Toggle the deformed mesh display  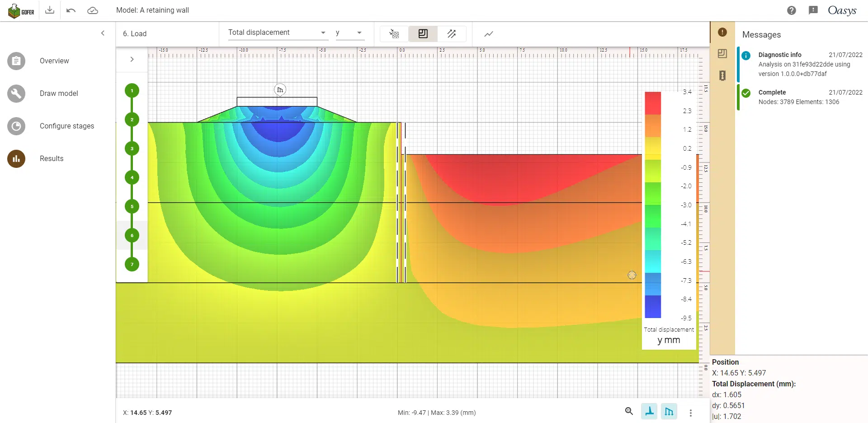click(x=394, y=34)
